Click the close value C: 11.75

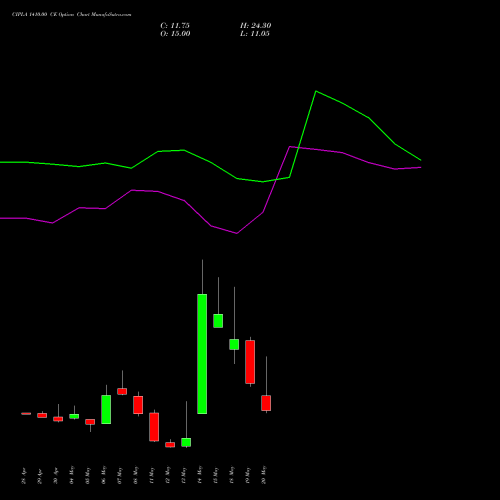(x=175, y=26)
